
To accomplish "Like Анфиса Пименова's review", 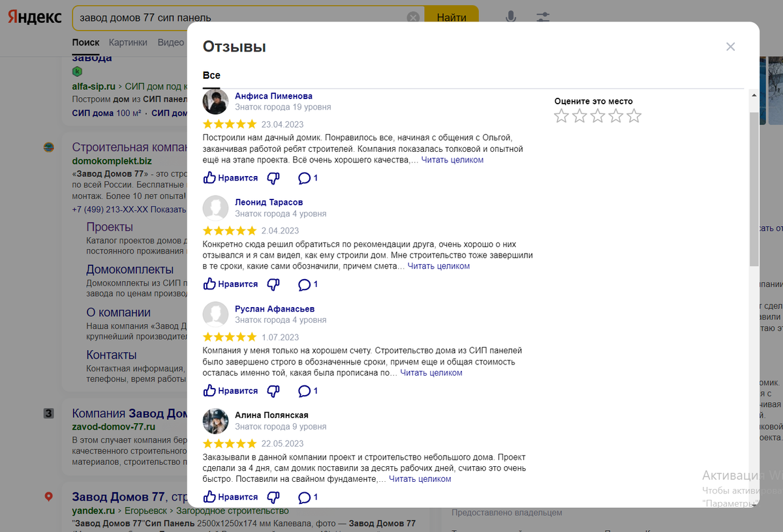I will tap(230, 178).
